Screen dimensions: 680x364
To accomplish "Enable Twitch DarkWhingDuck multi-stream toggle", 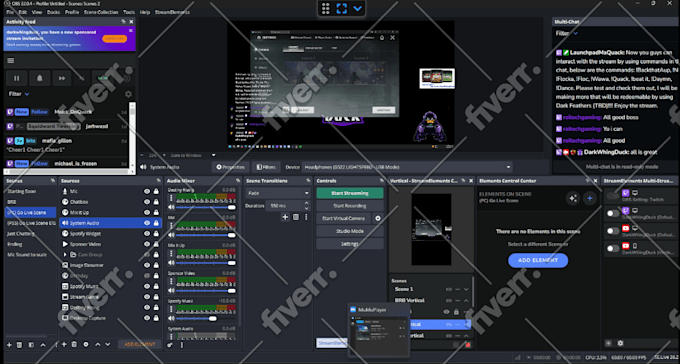I will pyautogui.click(x=613, y=213).
